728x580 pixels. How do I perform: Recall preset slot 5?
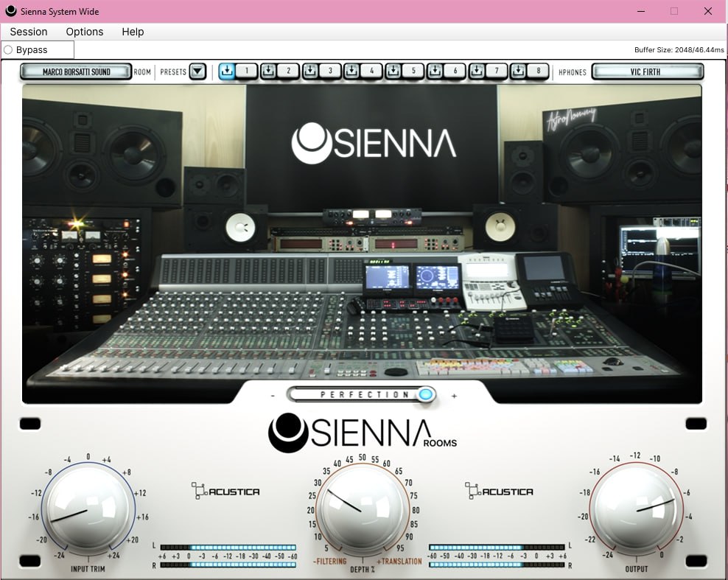pyautogui.click(x=413, y=71)
